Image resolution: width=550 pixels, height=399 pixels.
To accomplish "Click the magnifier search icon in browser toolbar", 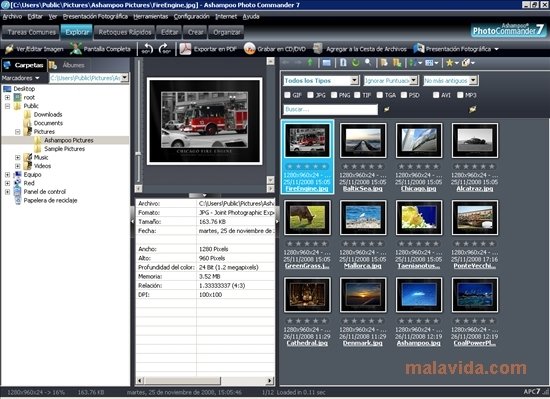I will [368, 63].
